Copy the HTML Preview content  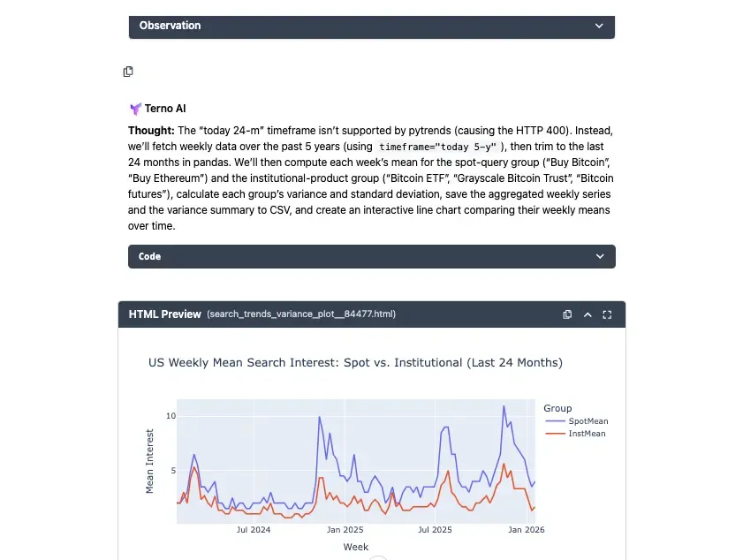point(567,314)
